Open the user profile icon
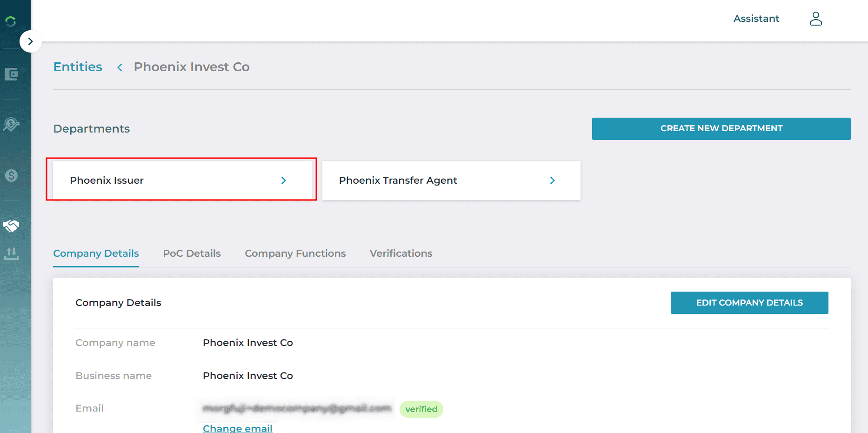 click(815, 19)
